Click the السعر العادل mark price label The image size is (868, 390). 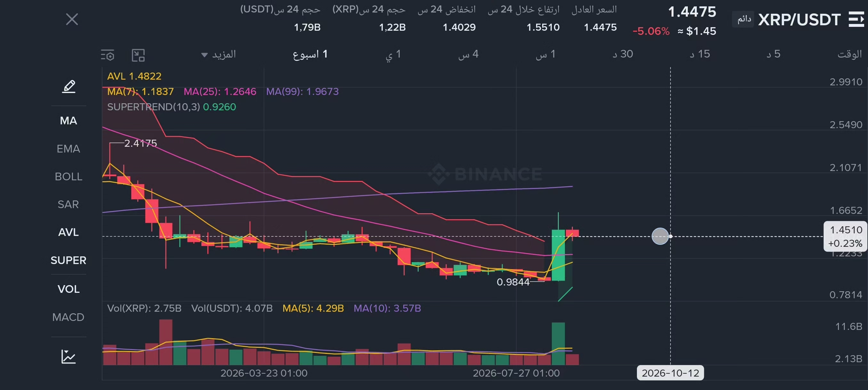[594, 10]
